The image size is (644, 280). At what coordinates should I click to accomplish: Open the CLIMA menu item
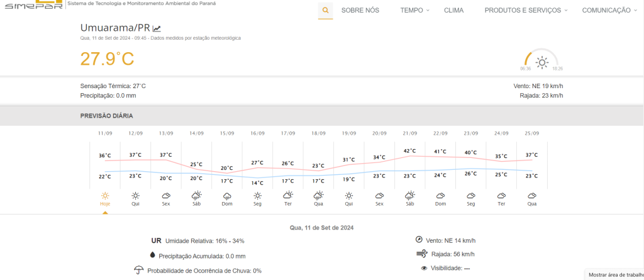pyautogui.click(x=453, y=10)
